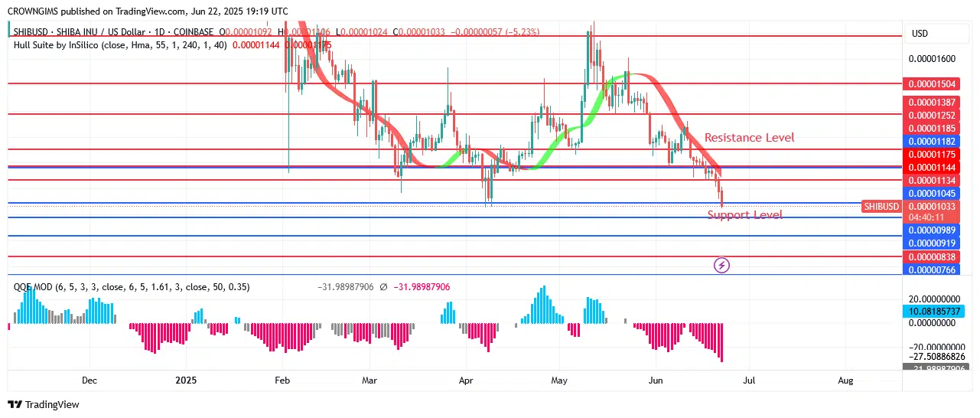Click the 0.00000766 blue price label
Screen dimensions: 980x418
tap(931, 269)
